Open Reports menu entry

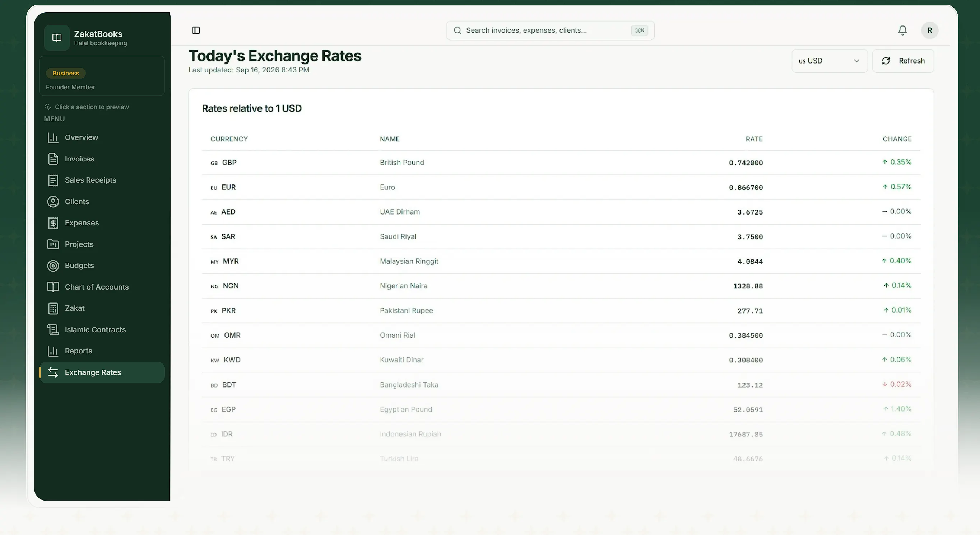(102, 351)
